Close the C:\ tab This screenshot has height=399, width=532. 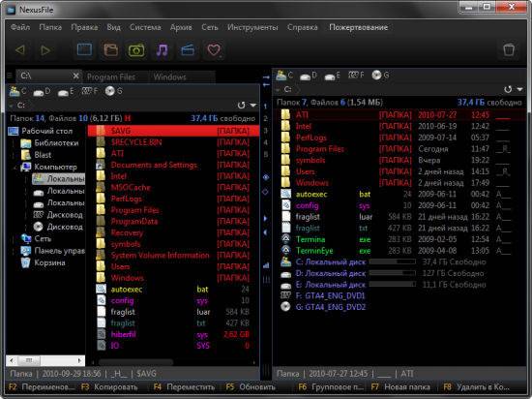click(x=76, y=76)
